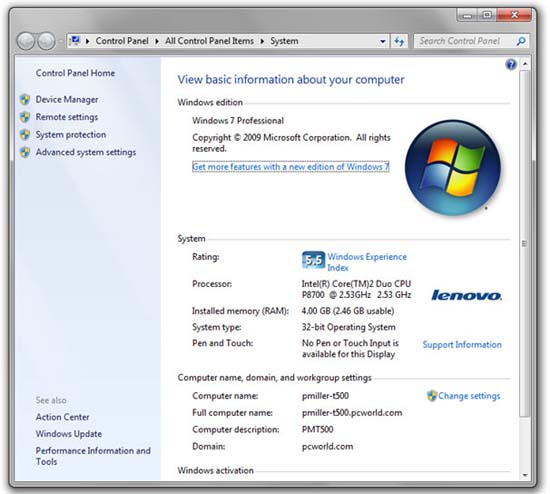Open Remote settings
This screenshot has height=494, width=550.
[x=67, y=117]
